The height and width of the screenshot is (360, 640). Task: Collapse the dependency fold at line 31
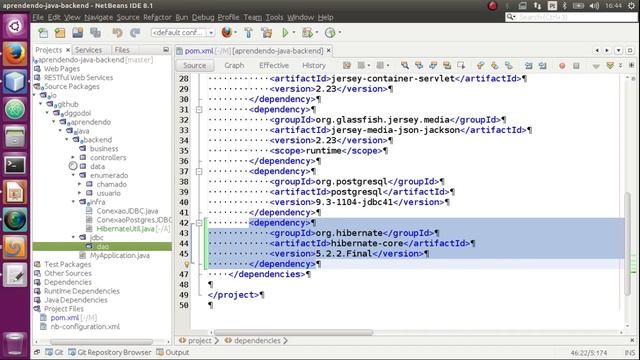(x=199, y=110)
